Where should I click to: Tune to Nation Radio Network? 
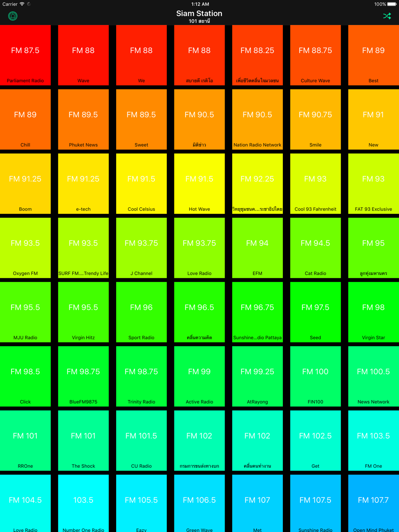tap(257, 119)
